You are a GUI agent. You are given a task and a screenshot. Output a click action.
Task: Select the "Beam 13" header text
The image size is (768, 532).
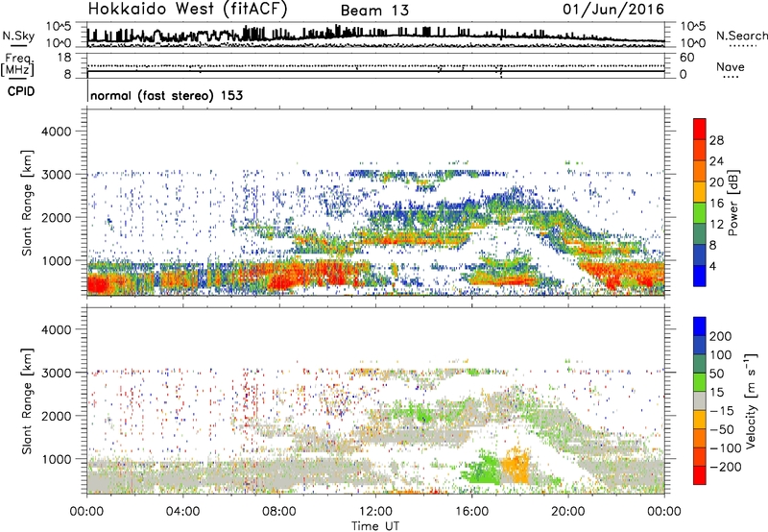(374, 11)
